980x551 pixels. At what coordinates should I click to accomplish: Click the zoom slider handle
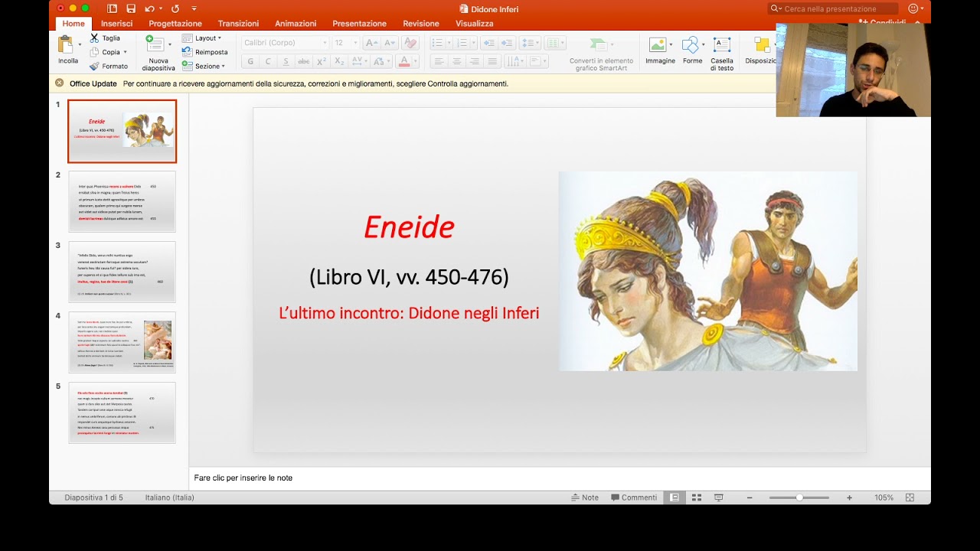[x=799, y=497]
